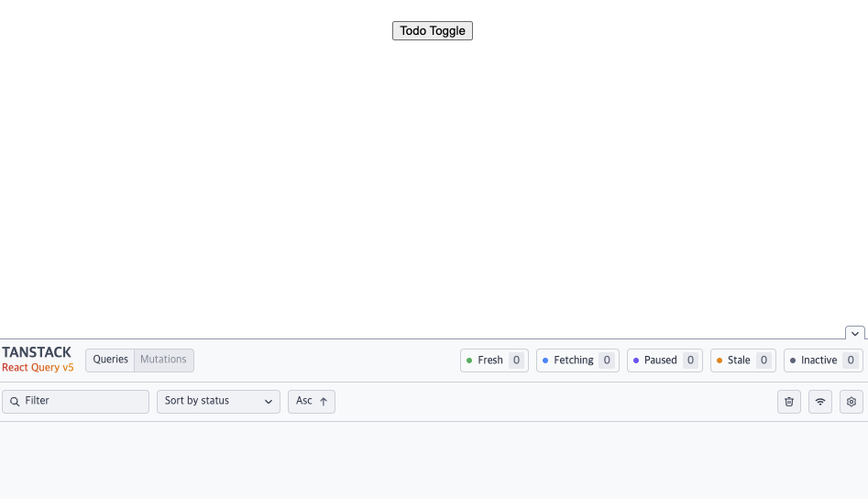Filter queries by Fetching status
The width and height of the screenshot is (868, 499).
click(577, 360)
